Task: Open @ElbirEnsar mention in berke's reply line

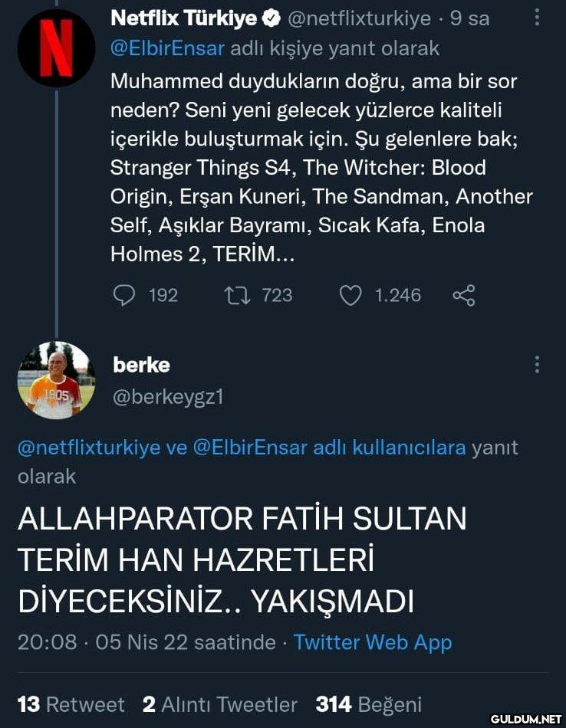Action: [x=250, y=448]
